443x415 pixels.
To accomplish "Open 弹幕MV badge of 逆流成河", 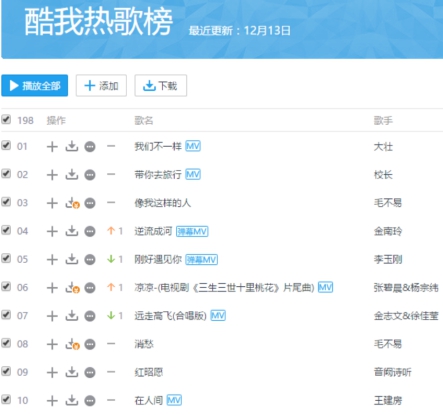I will click(192, 231).
